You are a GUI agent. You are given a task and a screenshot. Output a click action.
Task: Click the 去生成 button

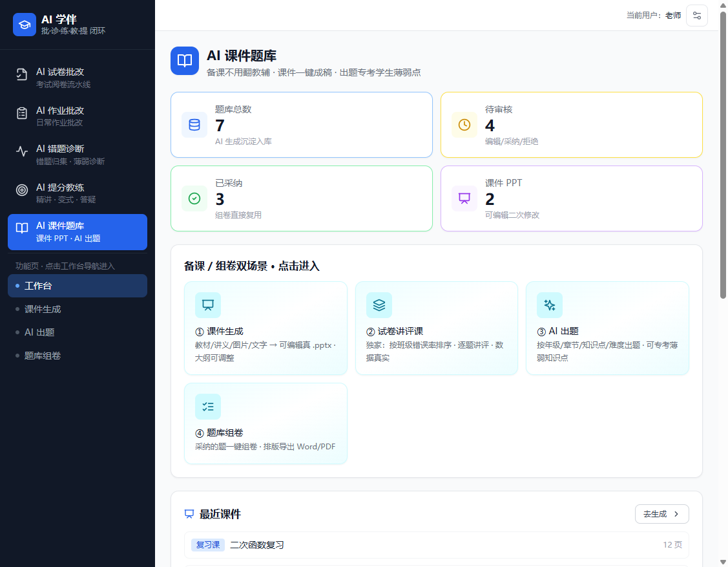click(x=661, y=514)
